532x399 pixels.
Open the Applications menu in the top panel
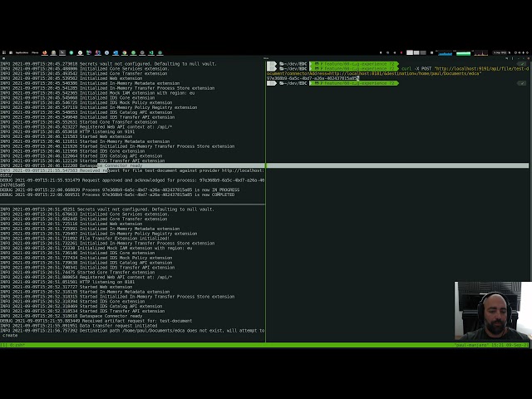tap(22, 52)
